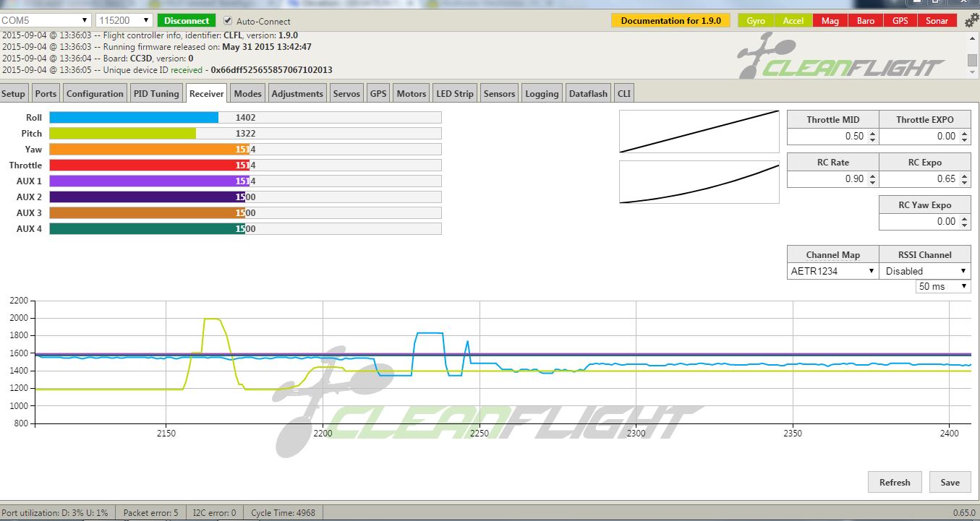Adjust the RC Yaw Expo stepper arrows
Screen dimensions: 980x521
pyautogui.click(x=964, y=221)
